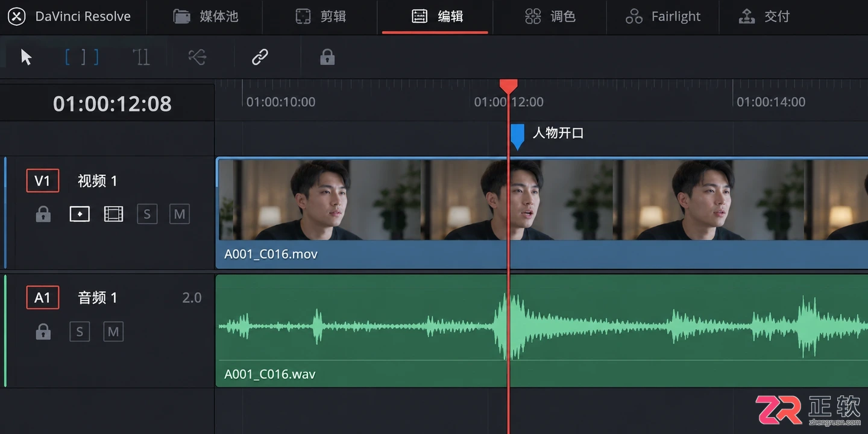The height and width of the screenshot is (434, 868).
Task: Click the red playhead handle
Action: click(508, 86)
